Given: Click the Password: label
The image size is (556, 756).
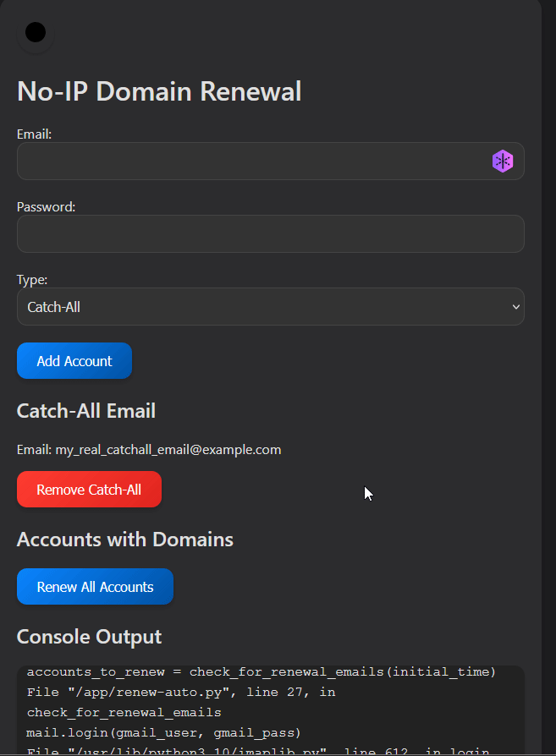Looking at the screenshot, I should pos(47,207).
